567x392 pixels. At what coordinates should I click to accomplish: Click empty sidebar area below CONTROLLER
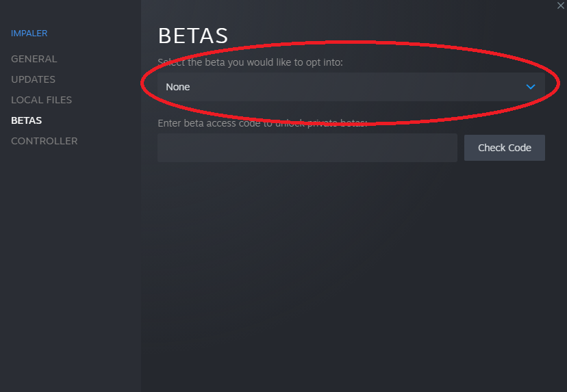71,267
